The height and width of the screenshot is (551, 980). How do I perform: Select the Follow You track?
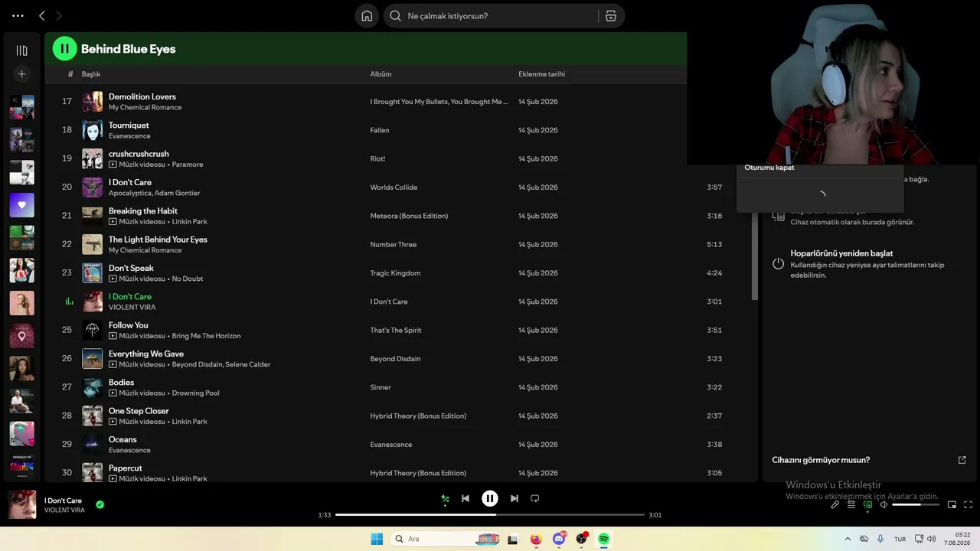[x=129, y=325]
